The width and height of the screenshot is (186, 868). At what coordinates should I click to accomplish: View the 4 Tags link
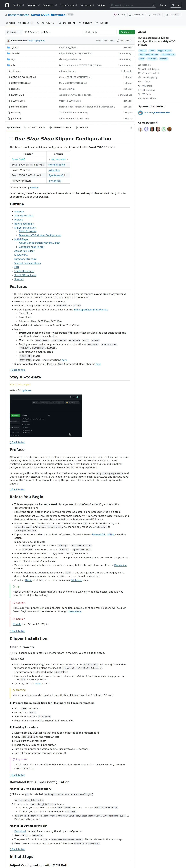click(x=46, y=32)
